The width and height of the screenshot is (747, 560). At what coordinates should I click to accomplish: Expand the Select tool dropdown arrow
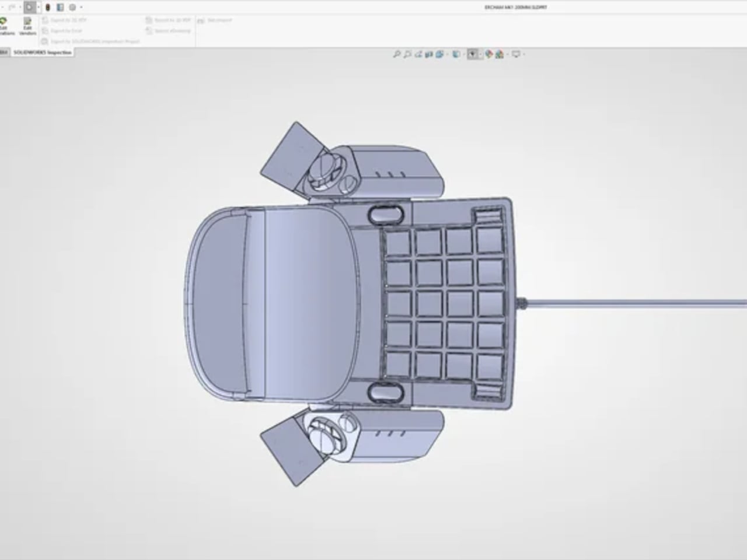pos(39,8)
